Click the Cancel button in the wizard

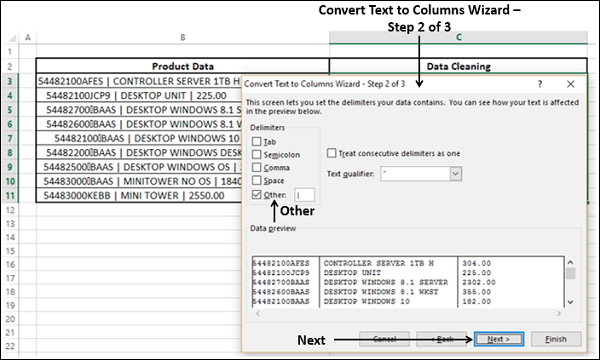pyautogui.click(x=385, y=339)
